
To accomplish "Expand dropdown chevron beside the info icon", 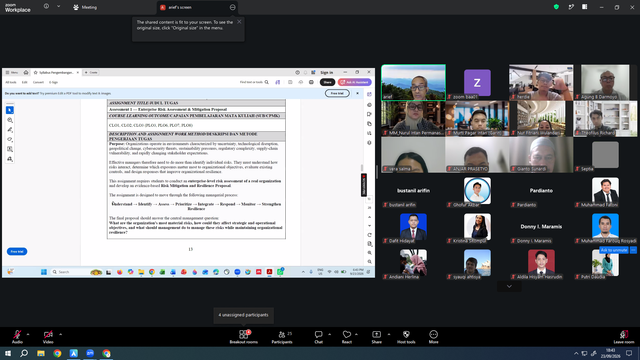I will pyautogui.click(x=58, y=7).
